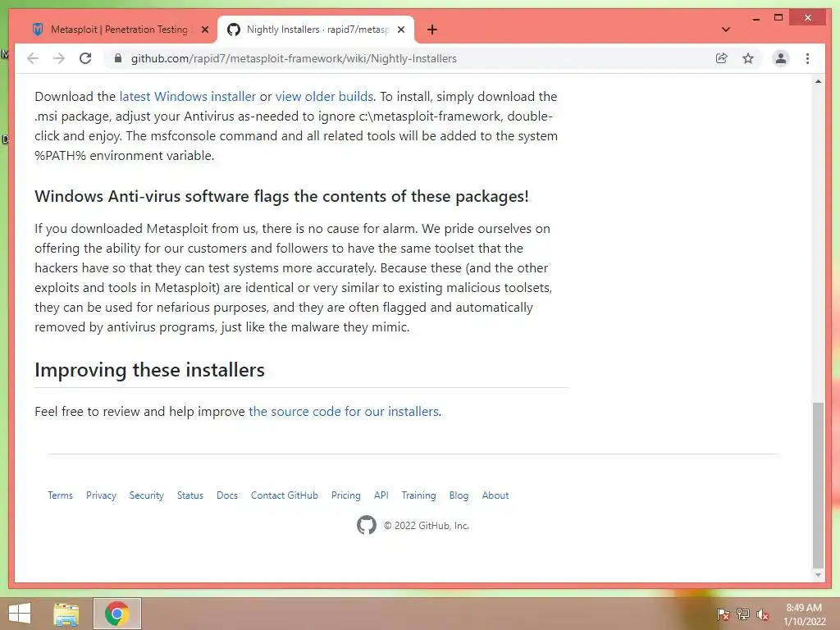Open source code for our installers link

pyautogui.click(x=344, y=412)
